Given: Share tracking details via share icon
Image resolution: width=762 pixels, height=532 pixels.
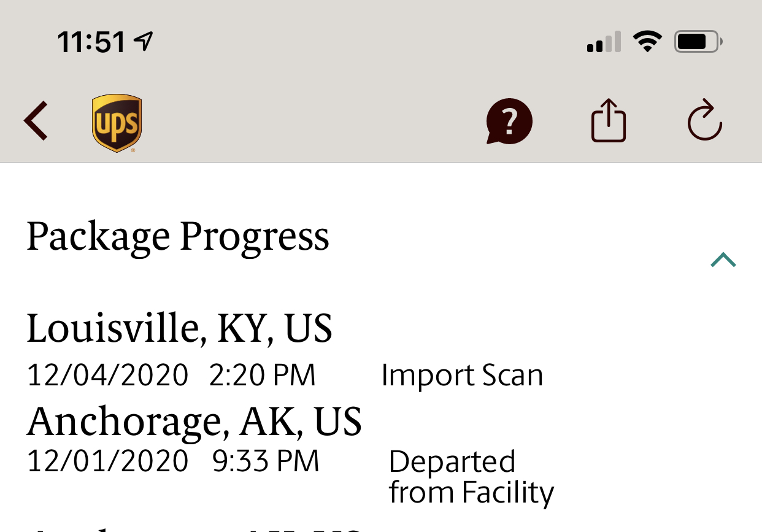Looking at the screenshot, I should tap(609, 121).
